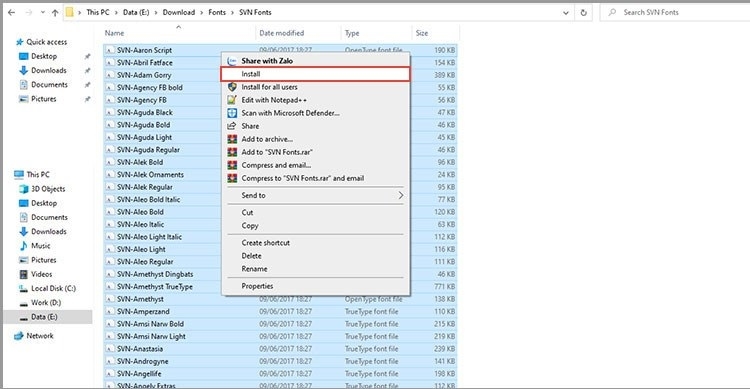Select the SVN-Aleo Bold Italic file
Screen dimensions: 750x389
148,200
